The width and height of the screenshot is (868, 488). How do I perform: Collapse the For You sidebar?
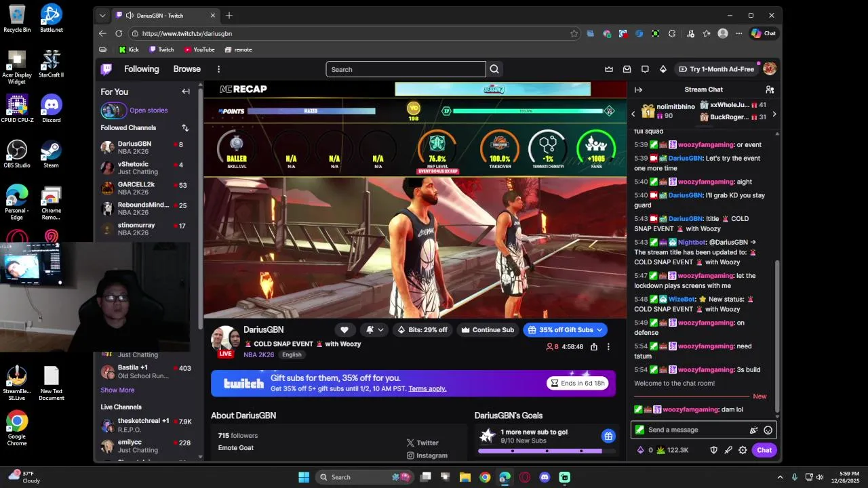186,91
